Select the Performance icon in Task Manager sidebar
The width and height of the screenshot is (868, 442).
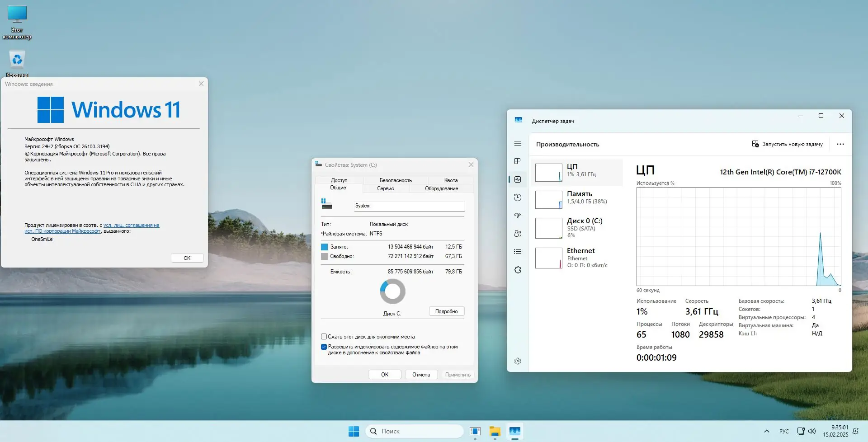click(518, 179)
